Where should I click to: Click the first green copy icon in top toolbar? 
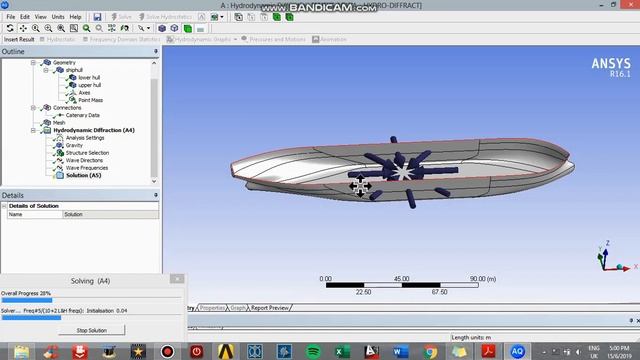(x=277, y=17)
